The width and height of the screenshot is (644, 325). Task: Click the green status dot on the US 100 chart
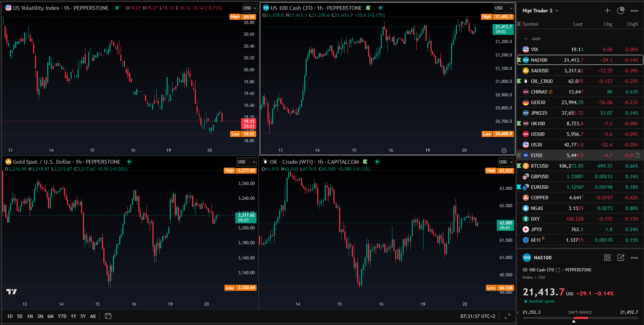[380, 8]
